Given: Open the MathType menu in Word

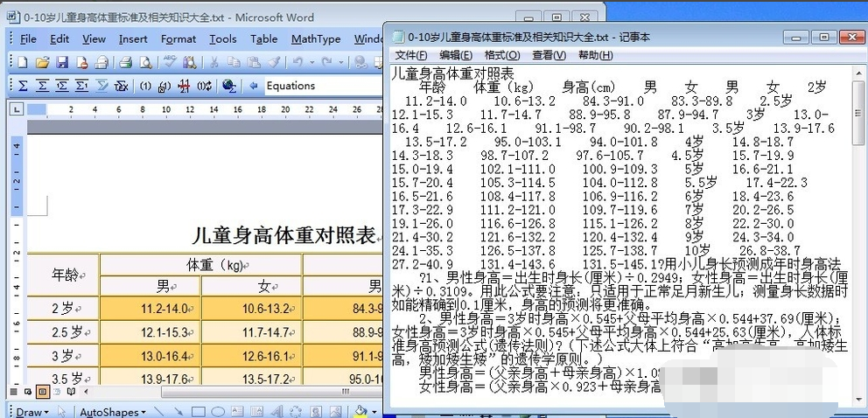Looking at the screenshot, I should [315, 38].
